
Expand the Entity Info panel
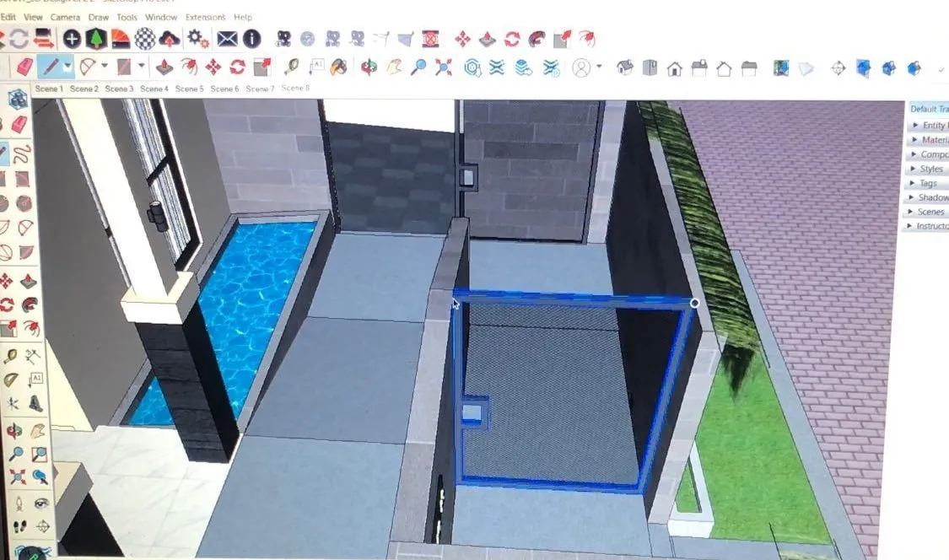tap(929, 126)
